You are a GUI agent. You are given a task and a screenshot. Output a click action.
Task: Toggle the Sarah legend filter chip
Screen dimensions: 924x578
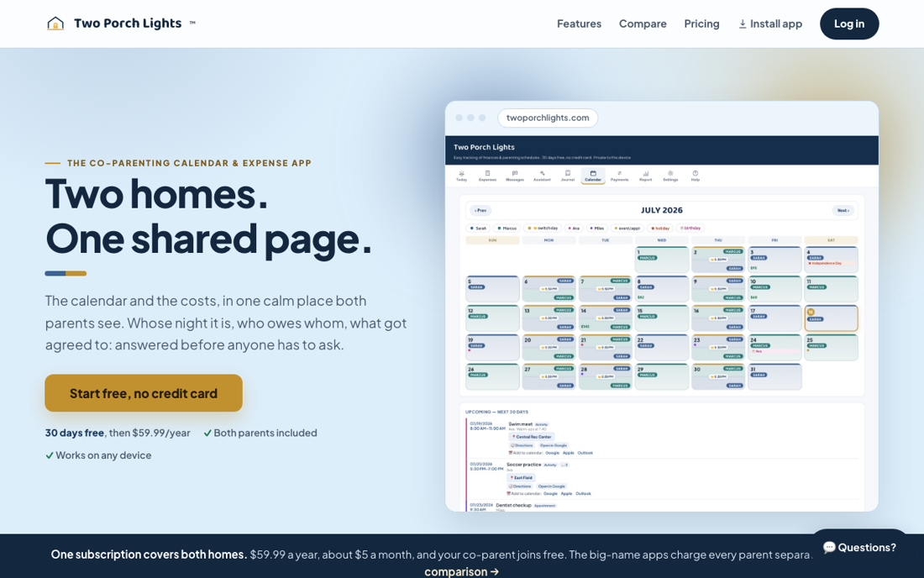[479, 228]
